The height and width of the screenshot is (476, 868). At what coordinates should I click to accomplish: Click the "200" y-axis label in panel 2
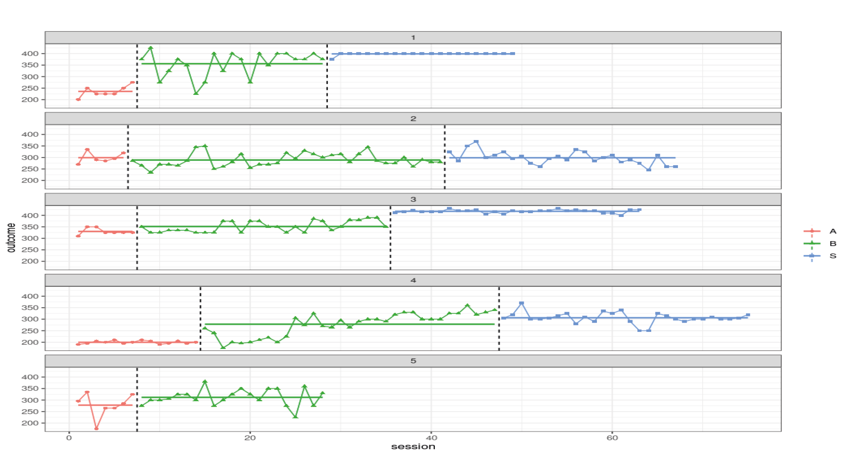30,181
